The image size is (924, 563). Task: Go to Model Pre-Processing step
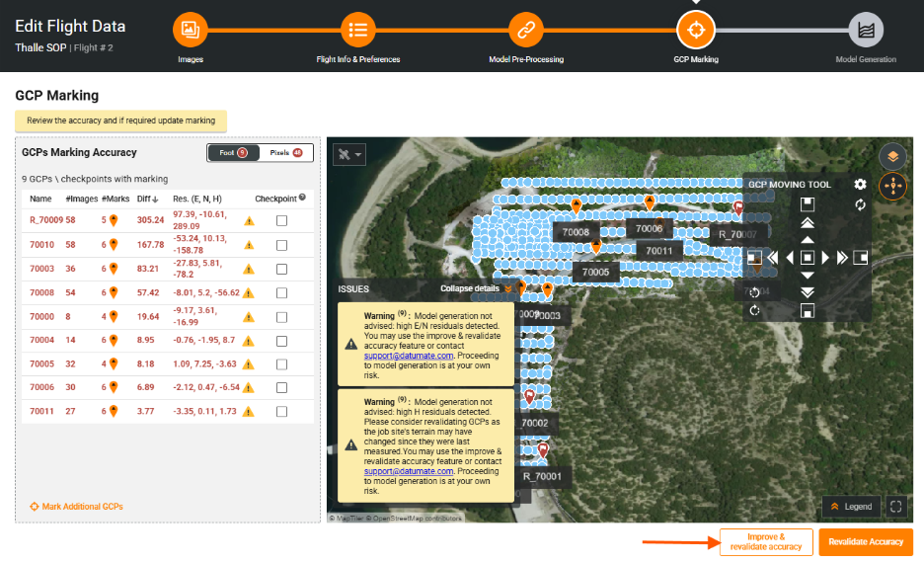tap(526, 30)
